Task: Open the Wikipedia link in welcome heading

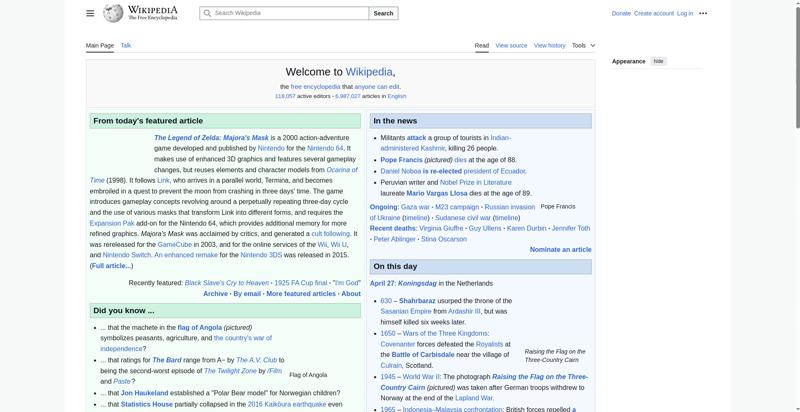Action: tap(369, 72)
